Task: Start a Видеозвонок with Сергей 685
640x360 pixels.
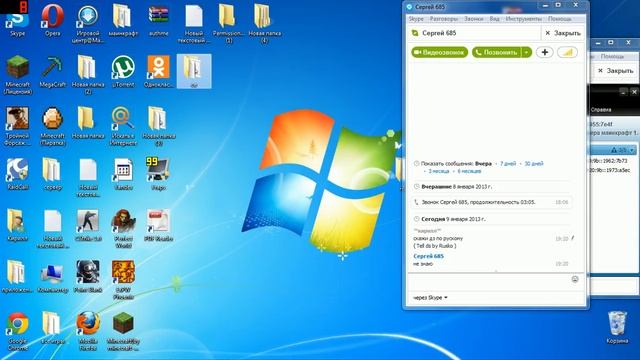Action: pos(440,52)
